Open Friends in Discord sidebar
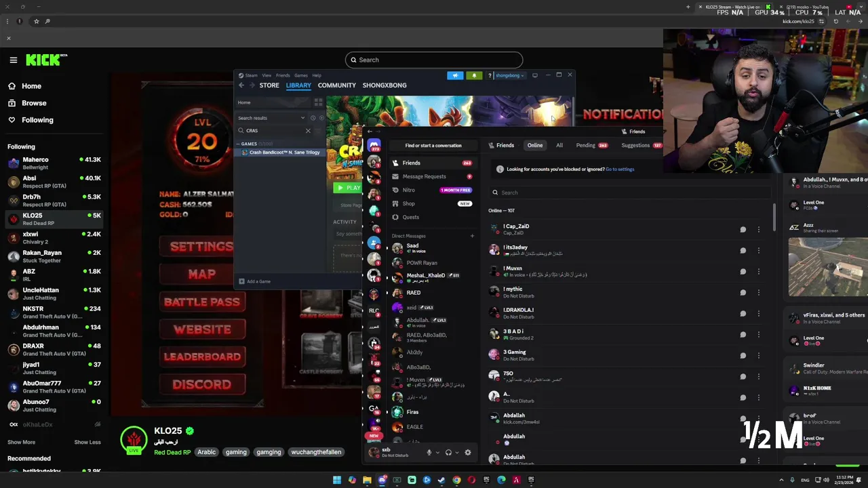The height and width of the screenshot is (488, 868). [433, 163]
